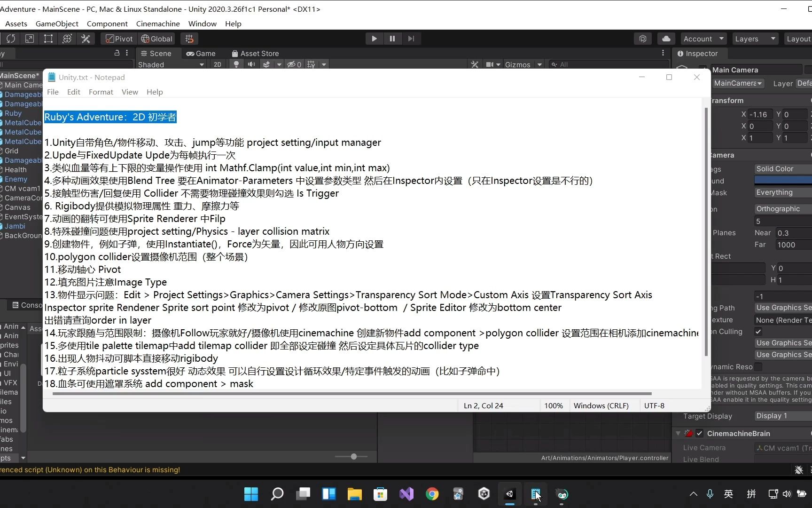Open the Notepad Format menu
Screen dimensions: 812x508
click(101, 92)
